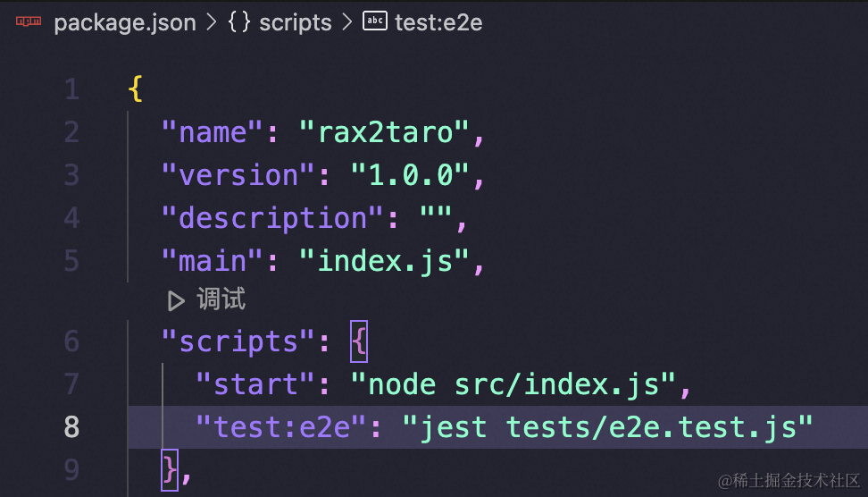This screenshot has height=497, width=868.
Task: Click the "1.0.0" version value
Action: click(410, 175)
